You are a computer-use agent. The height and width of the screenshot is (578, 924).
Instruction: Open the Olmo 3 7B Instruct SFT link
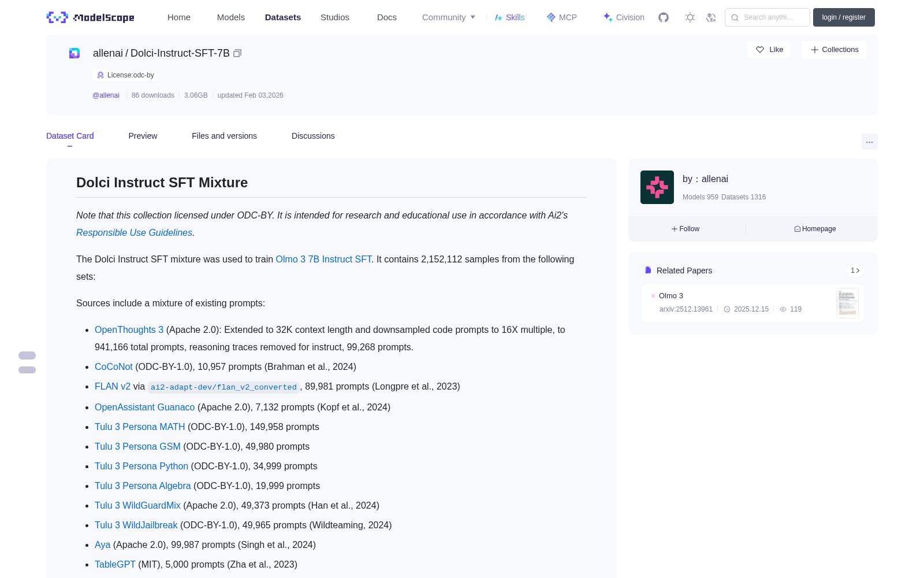(x=323, y=259)
